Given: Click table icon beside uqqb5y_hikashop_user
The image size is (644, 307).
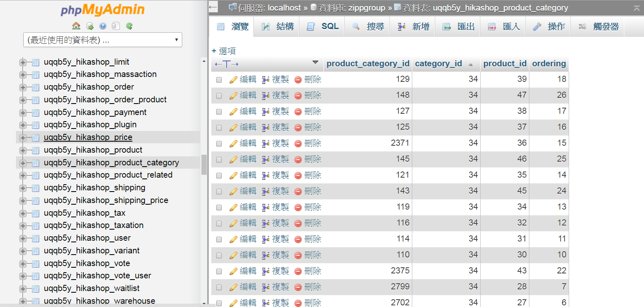Looking at the screenshot, I should (x=36, y=239).
